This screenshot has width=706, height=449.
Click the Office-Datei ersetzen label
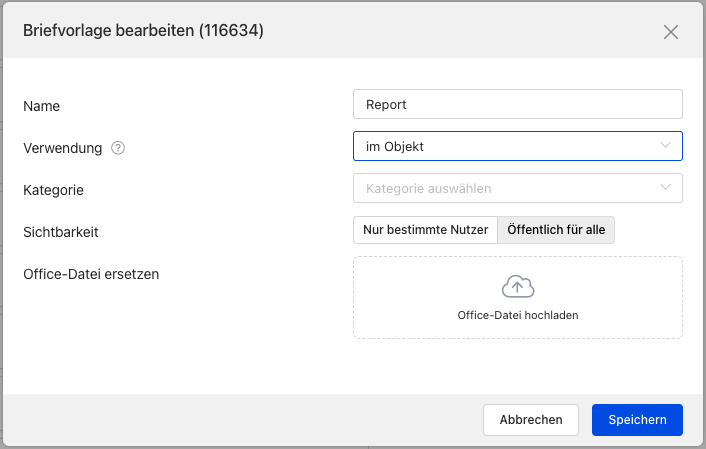[x=91, y=274]
